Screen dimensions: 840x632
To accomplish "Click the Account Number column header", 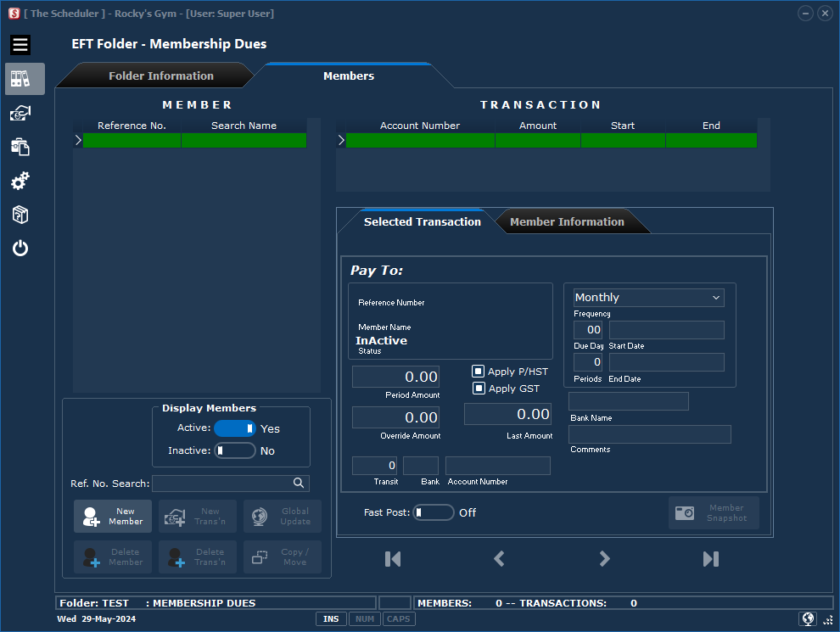I will [420, 126].
